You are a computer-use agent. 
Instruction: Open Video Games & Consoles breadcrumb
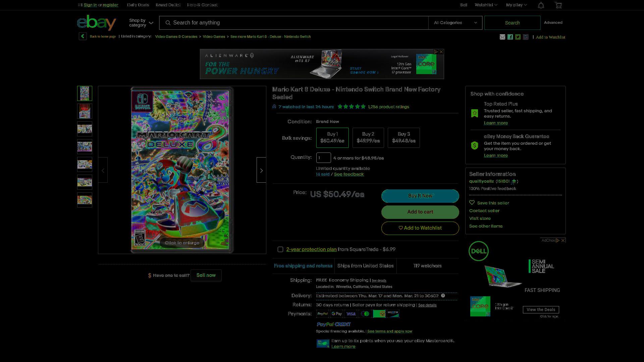tap(176, 37)
